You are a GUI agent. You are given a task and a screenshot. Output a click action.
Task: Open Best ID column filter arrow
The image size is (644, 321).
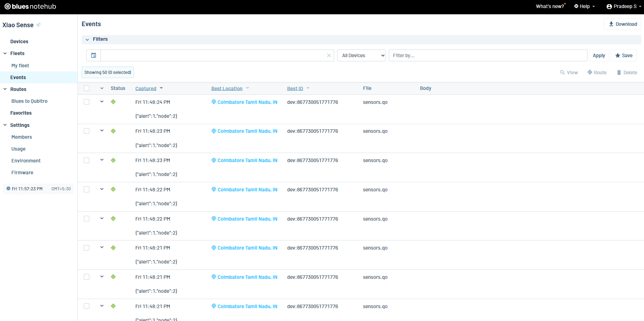(308, 88)
